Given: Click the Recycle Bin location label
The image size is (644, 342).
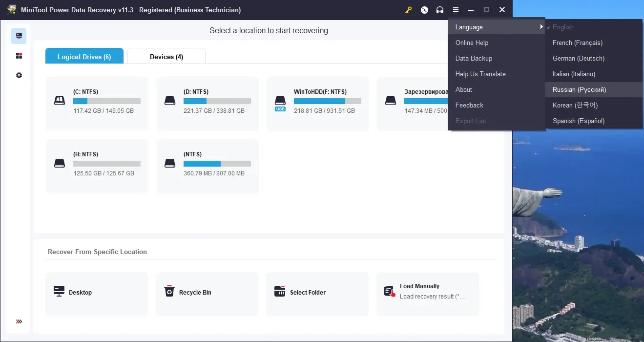Looking at the screenshot, I should tap(195, 292).
